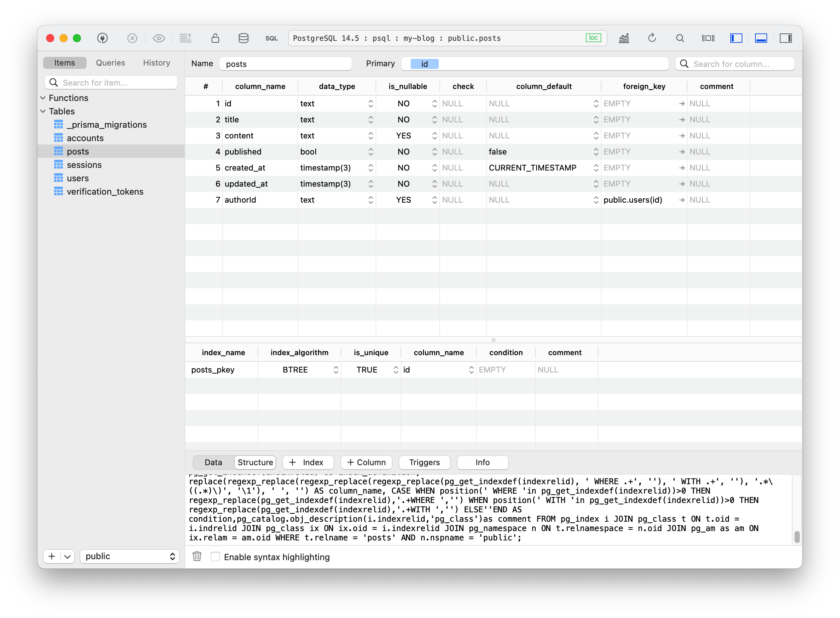
Task: Open index column_name id dropdown
Action: coord(471,370)
